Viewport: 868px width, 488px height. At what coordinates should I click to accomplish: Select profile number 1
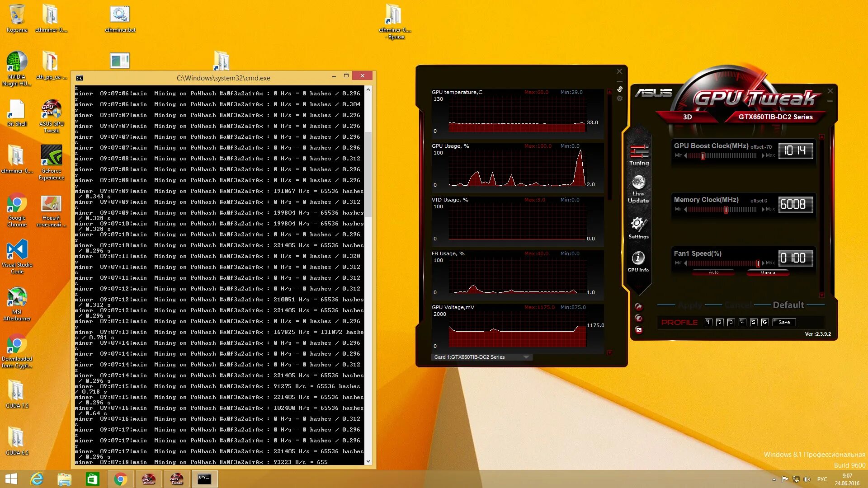click(x=708, y=322)
